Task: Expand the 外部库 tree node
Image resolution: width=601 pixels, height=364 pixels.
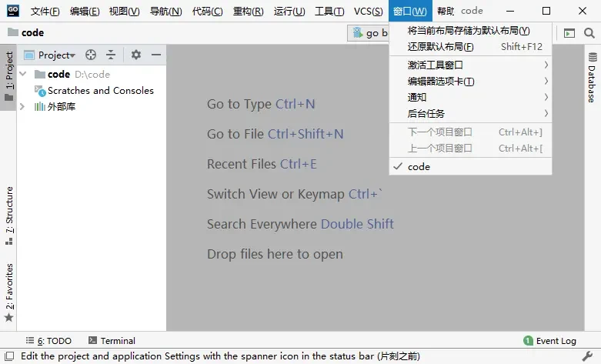Action: (23, 107)
